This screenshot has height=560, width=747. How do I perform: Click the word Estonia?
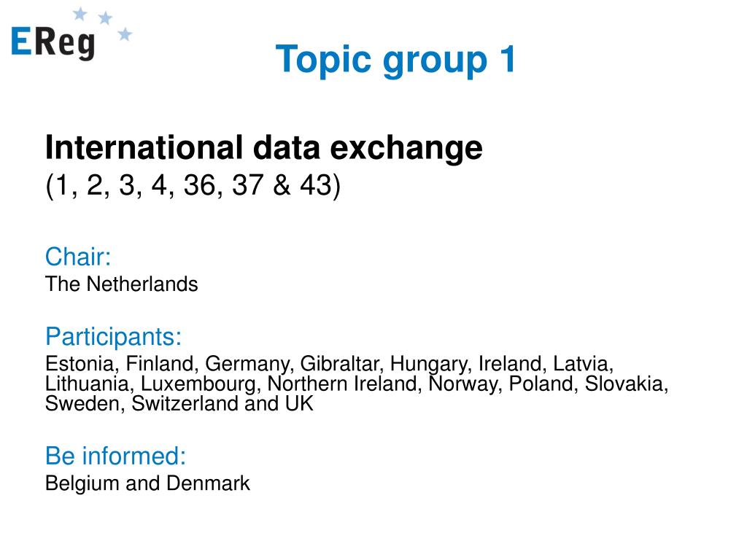click(x=80, y=364)
